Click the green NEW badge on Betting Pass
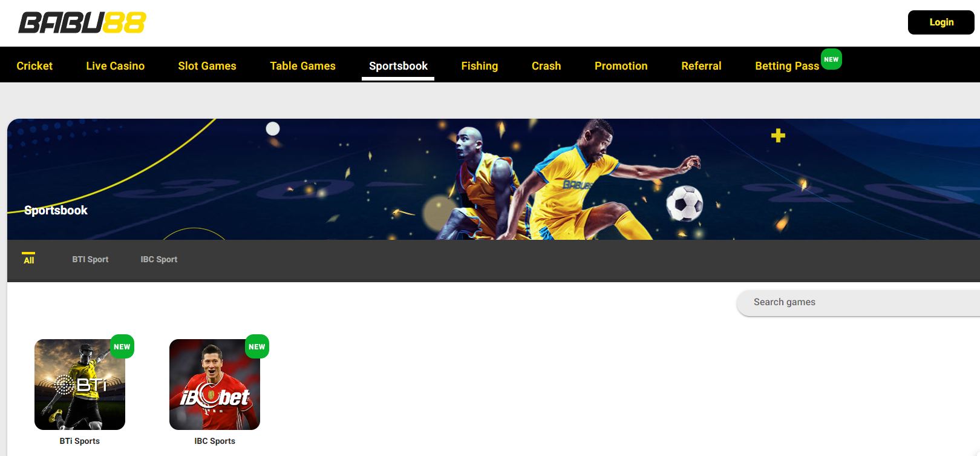 click(831, 59)
